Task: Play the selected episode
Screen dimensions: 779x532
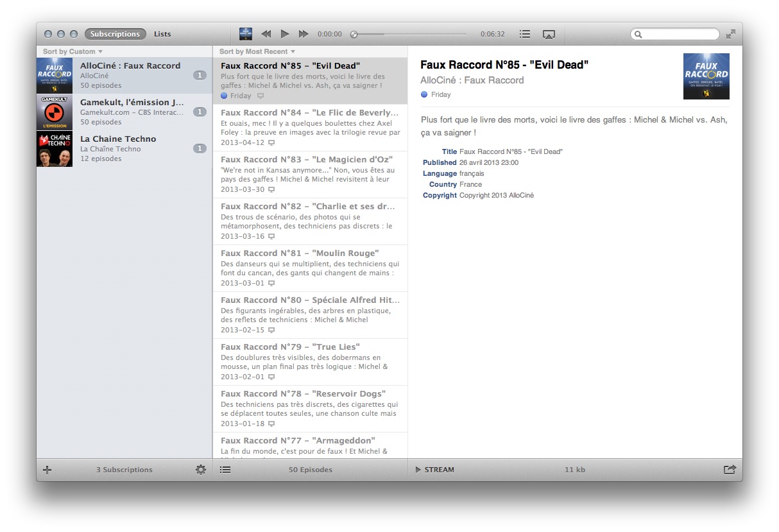Action: point(285,34)
